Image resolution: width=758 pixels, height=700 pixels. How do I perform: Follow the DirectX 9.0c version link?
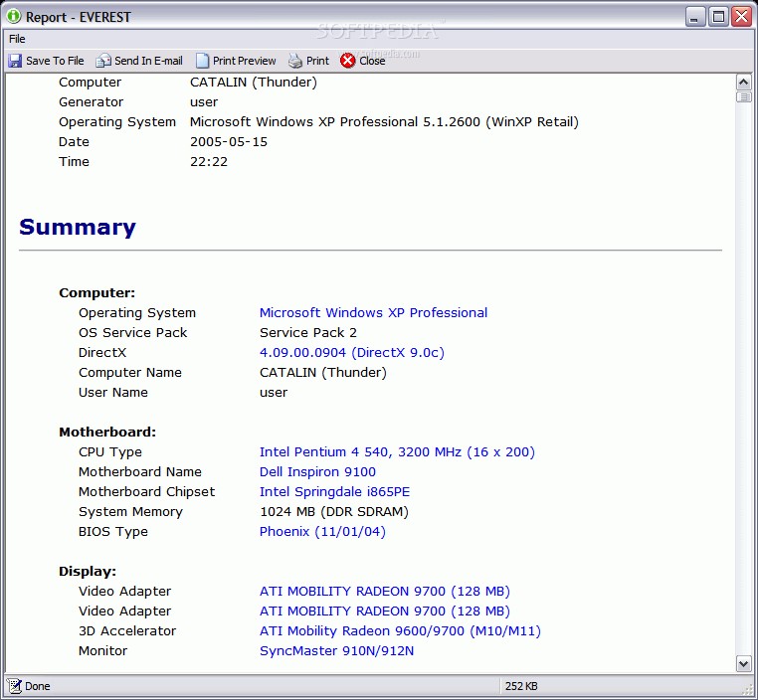click(351, 353)
